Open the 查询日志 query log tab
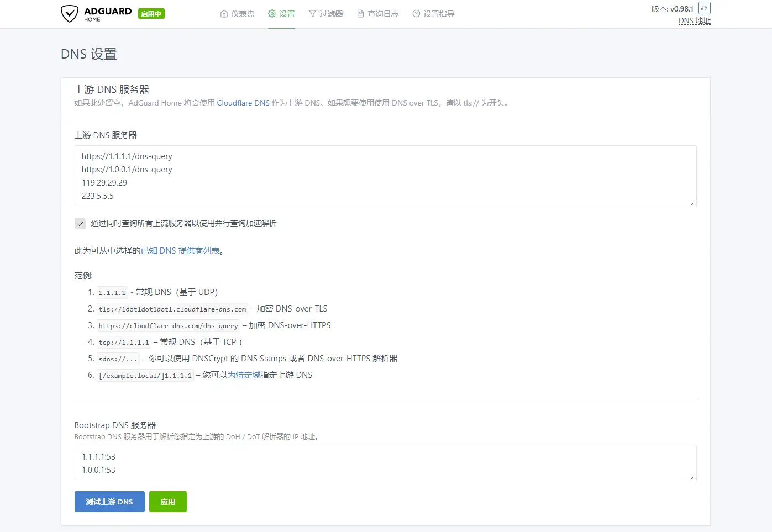Viewport: 772px width, 532px height. [x=377, y=14]
